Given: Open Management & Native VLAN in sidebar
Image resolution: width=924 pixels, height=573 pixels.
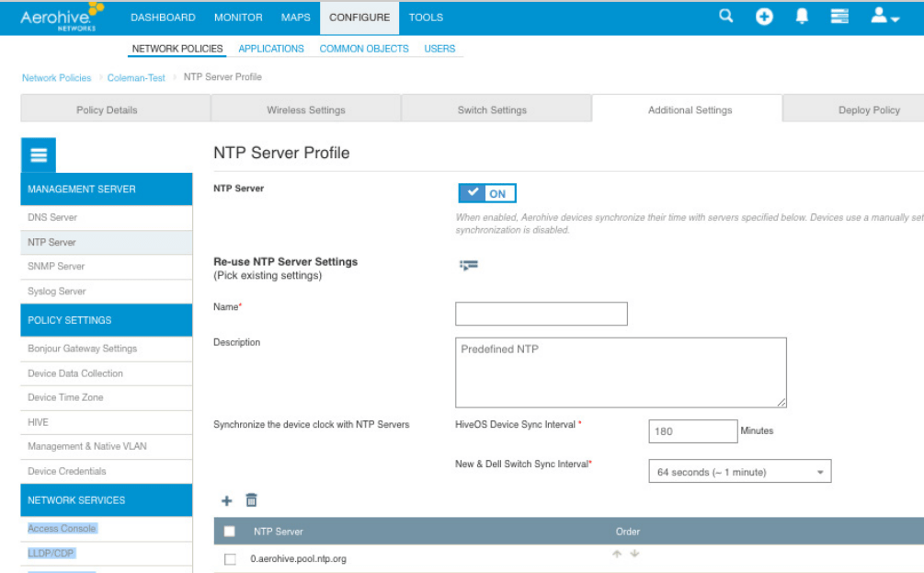Looking at the screenshot, I should coord(107,447).
